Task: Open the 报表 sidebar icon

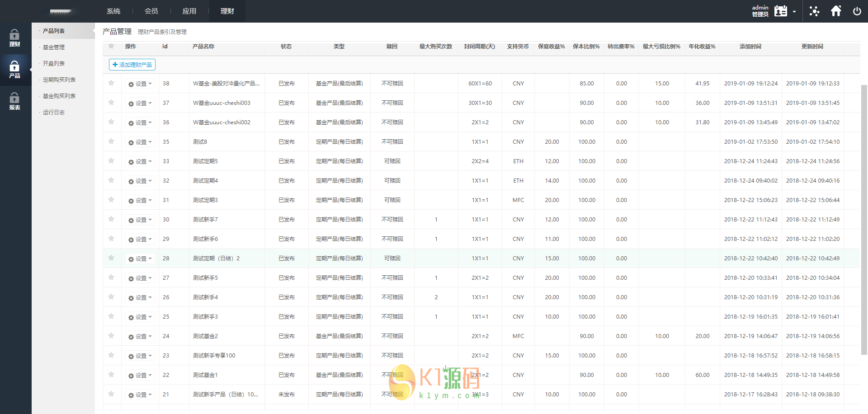Action: click(x=14, y=101)
